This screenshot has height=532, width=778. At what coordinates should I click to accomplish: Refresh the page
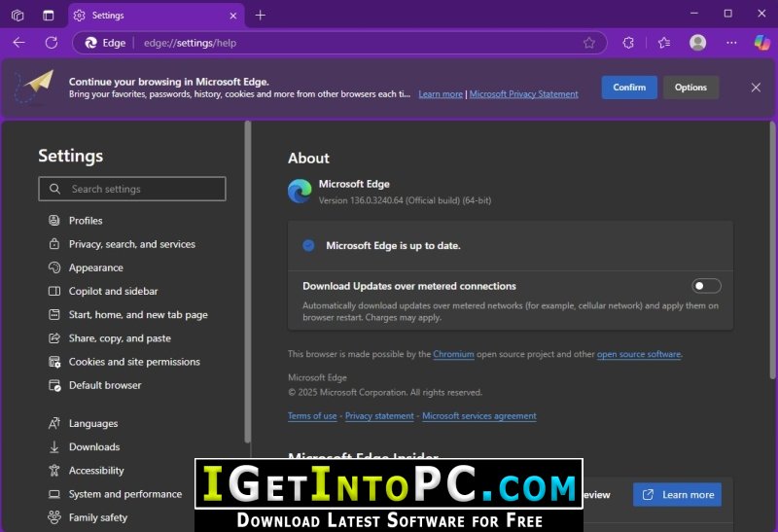52,43
